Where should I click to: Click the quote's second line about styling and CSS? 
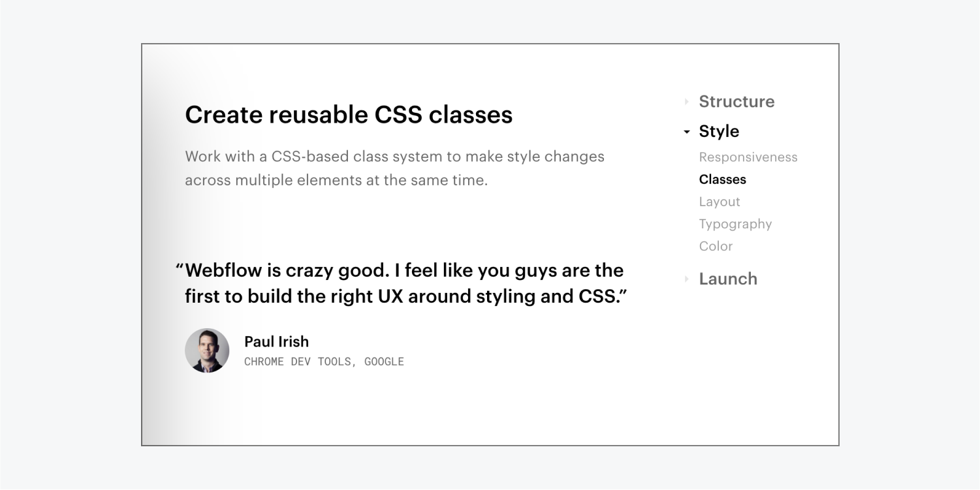405,296
